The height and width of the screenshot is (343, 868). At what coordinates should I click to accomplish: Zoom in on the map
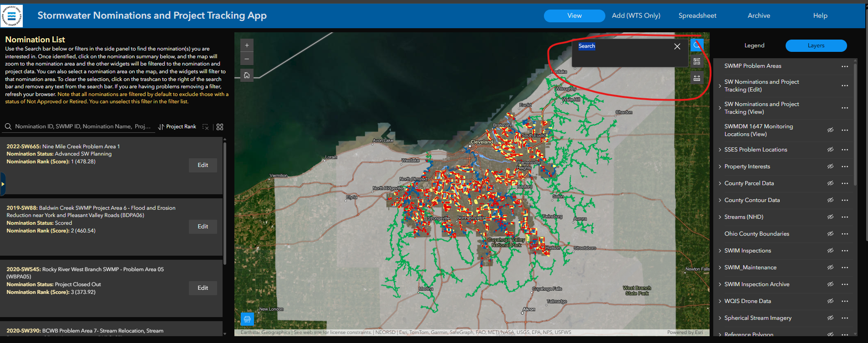pyautogui.click(x=247, y=45)
